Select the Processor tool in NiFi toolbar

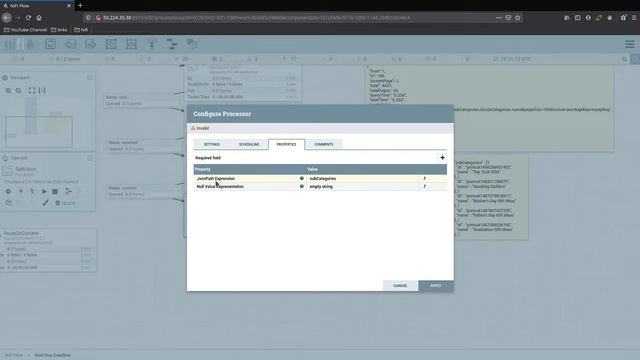(x=50, y=44)
